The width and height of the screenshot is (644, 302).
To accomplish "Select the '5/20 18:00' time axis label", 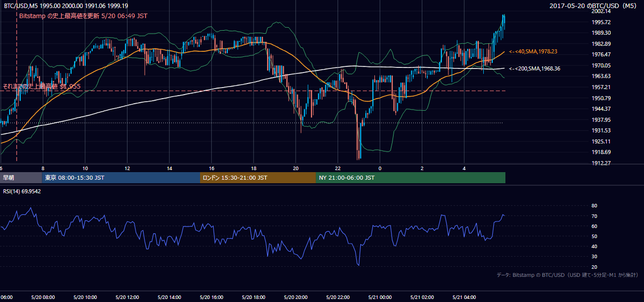I will (253, 297).
